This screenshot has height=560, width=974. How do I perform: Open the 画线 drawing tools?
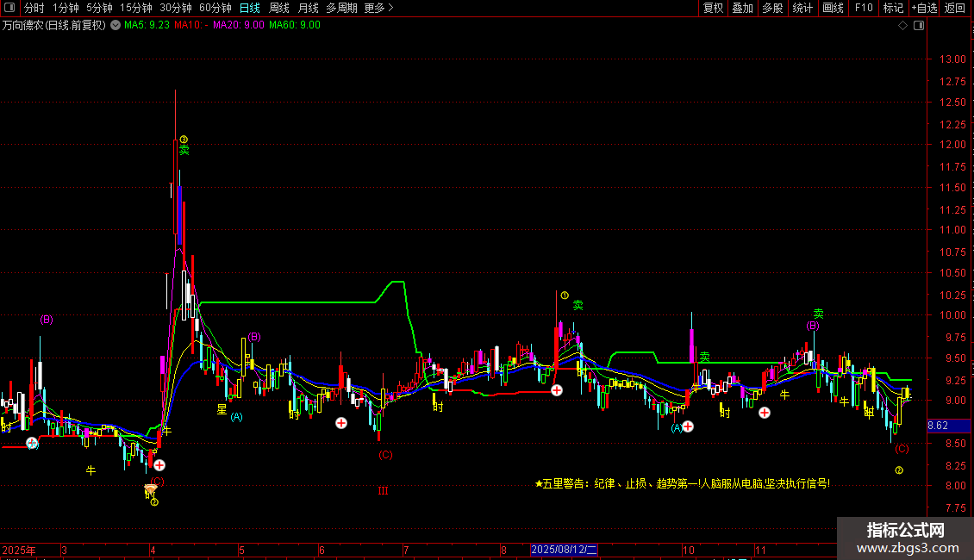click(833, 8)
